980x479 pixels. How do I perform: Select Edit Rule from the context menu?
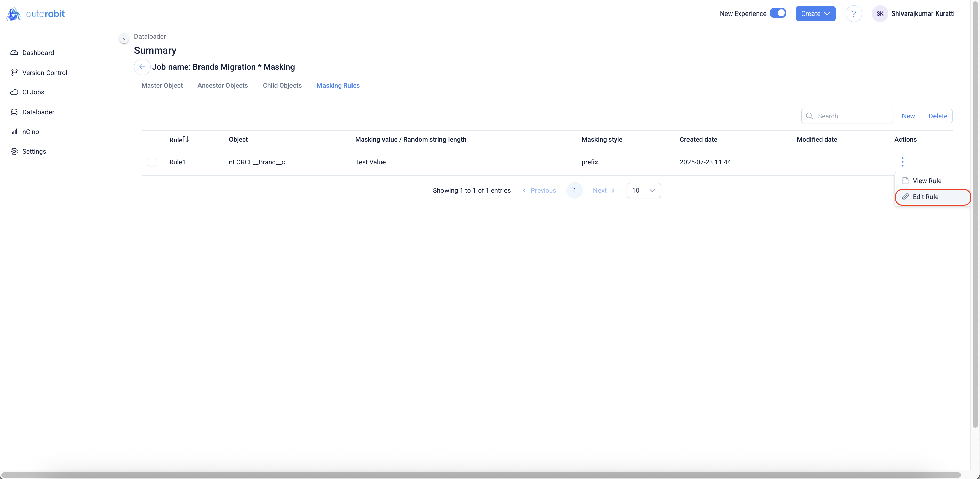pyautogui.click(x=925, y=197)
